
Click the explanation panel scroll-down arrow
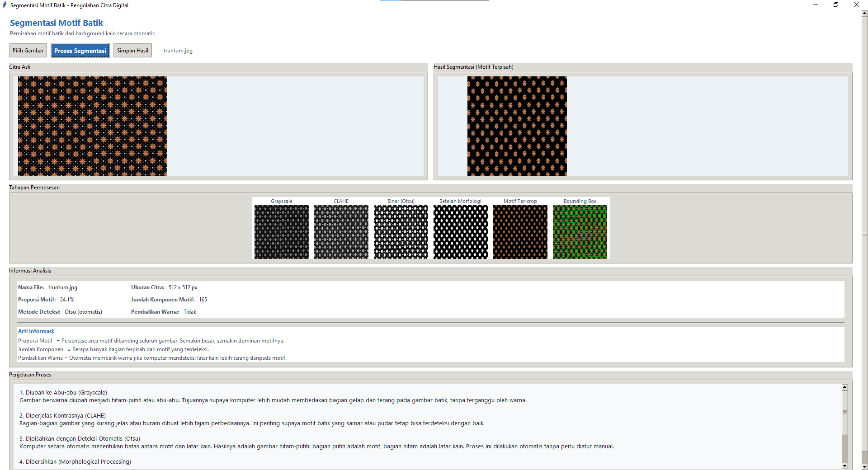pos(844,466)
